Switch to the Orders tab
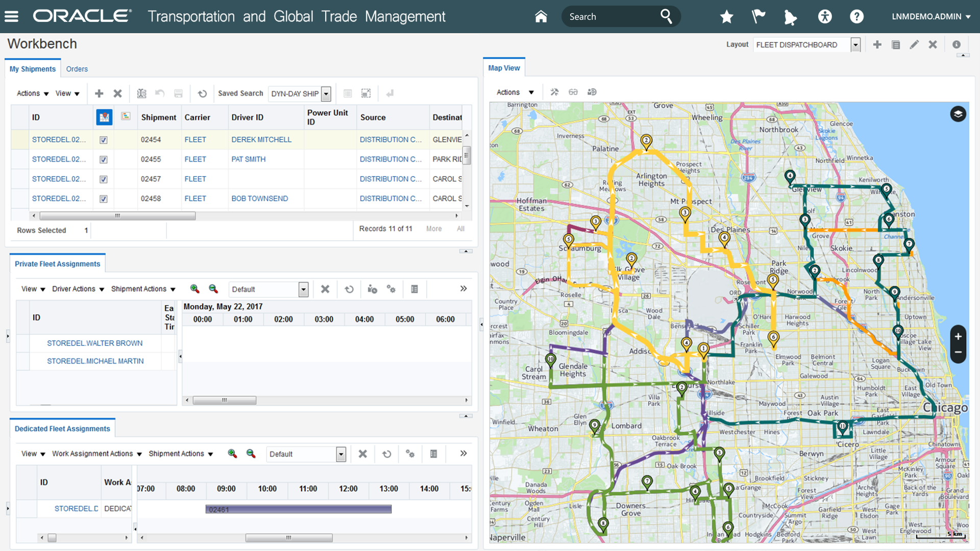 click(x=77, y=69)
